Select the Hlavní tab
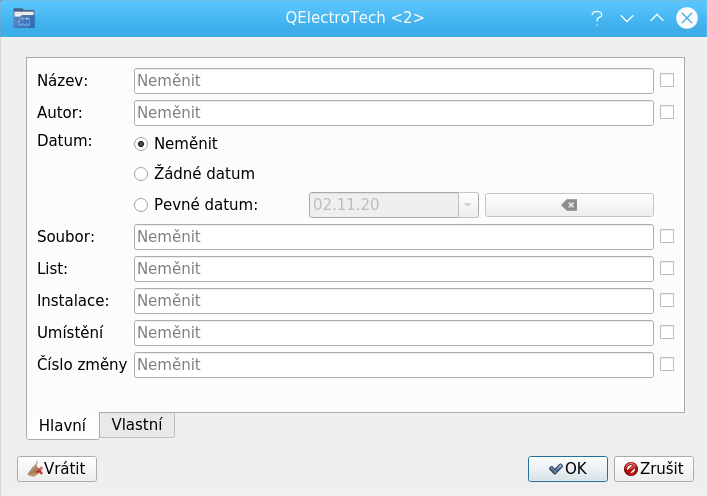The height and width of the screenshot is (496, 707). (x=62, y=425)
